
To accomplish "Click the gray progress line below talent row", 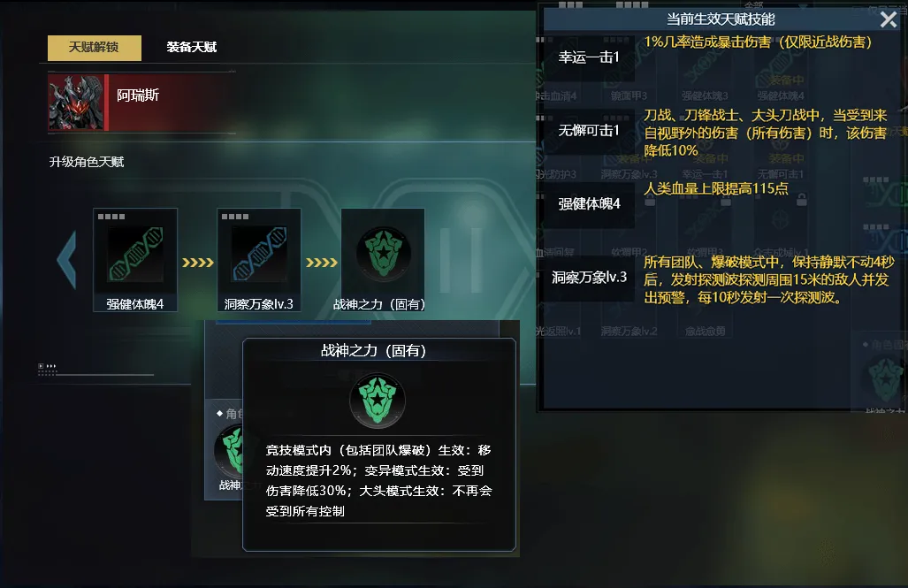I will (96, 375).
